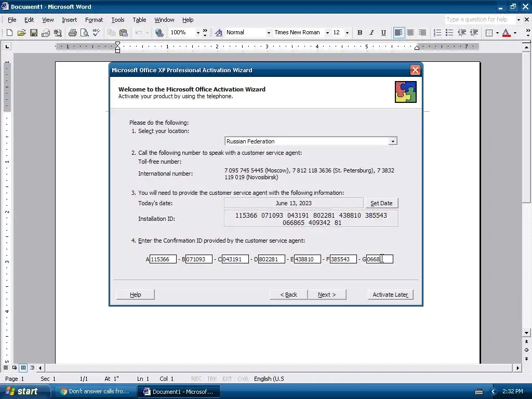Open the Table menu
Image resolution: width=532 pixels, height=399 pixels.
[139, 20]
